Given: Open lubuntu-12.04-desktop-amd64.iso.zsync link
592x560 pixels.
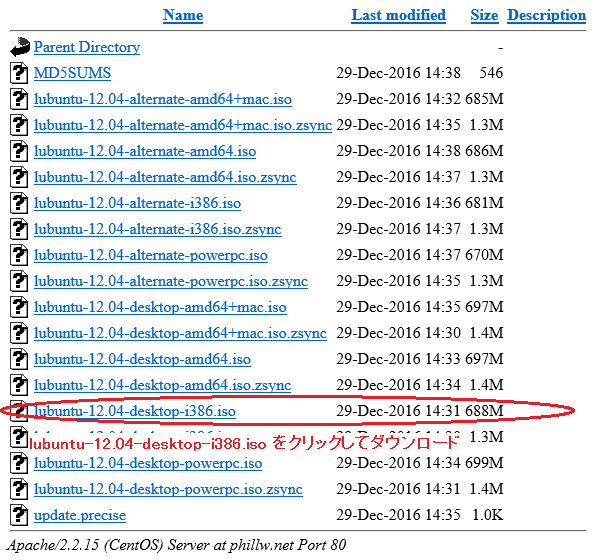Looking at the screenshot, I should pyautogui.click(x=162, y=385).
